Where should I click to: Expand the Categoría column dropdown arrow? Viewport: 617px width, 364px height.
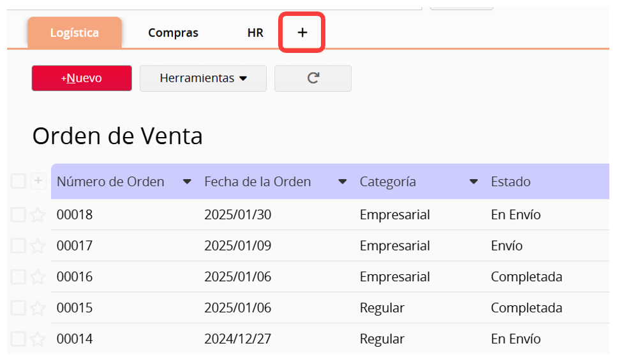pos(473,182)
